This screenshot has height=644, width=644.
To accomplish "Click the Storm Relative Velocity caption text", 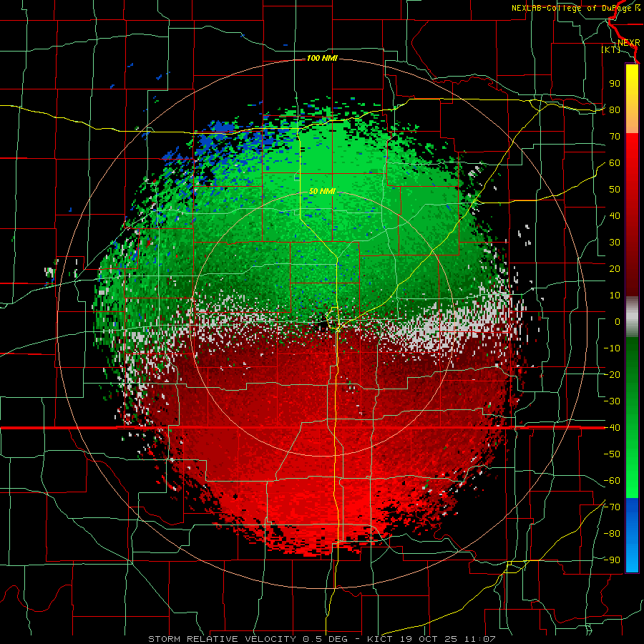I will 322,639.
